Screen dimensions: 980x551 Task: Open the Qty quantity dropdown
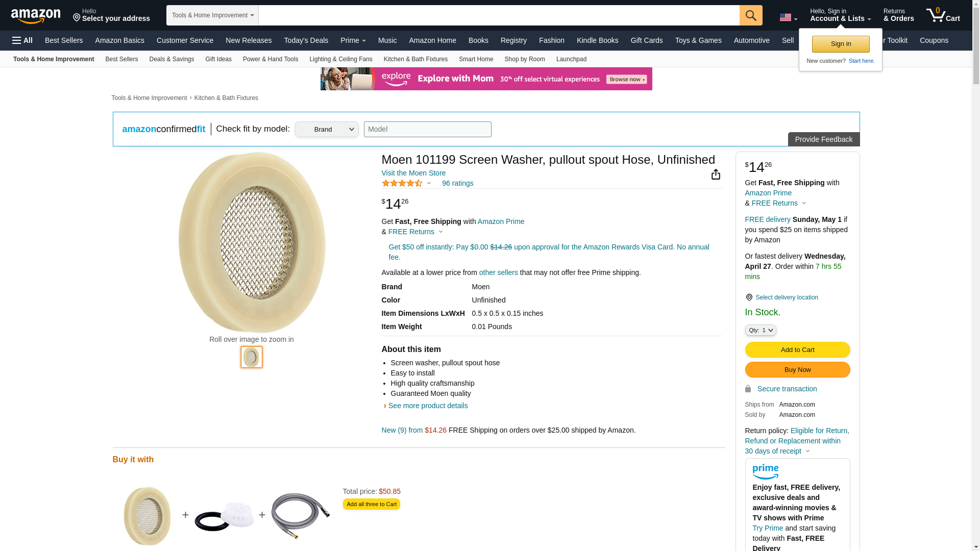[761, 330]
